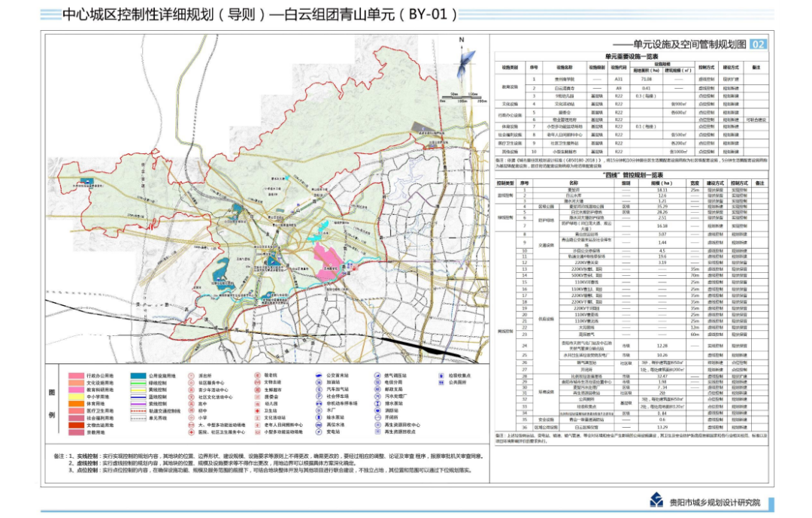
Task: Click the blue 02 page badge
Action: pos(758,44)
